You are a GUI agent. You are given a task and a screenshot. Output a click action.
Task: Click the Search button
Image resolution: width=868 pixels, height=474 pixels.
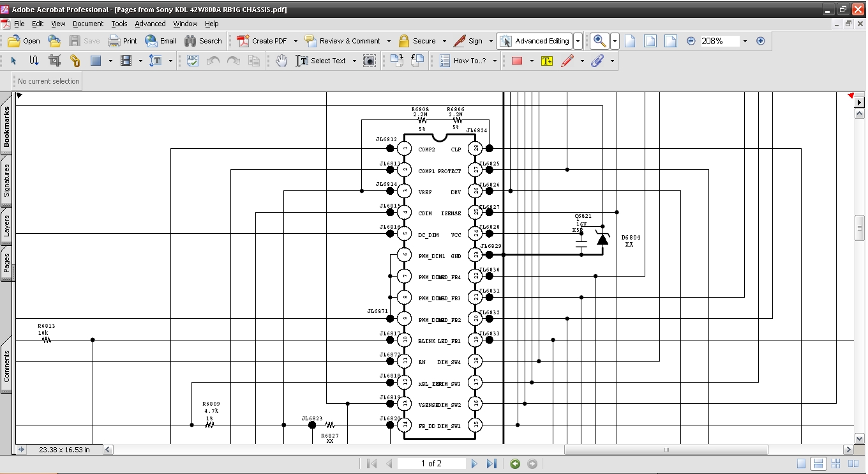pyautogui.click(x=203, y=41)
